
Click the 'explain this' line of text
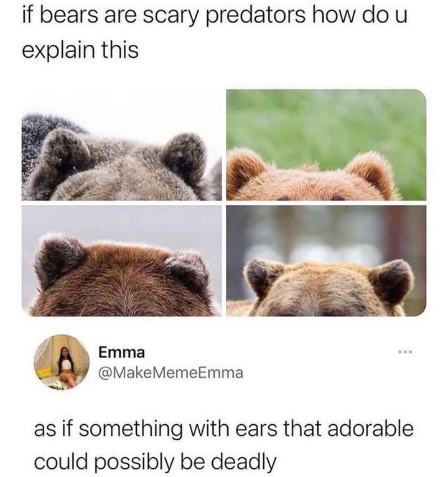(x=80, y=49)
